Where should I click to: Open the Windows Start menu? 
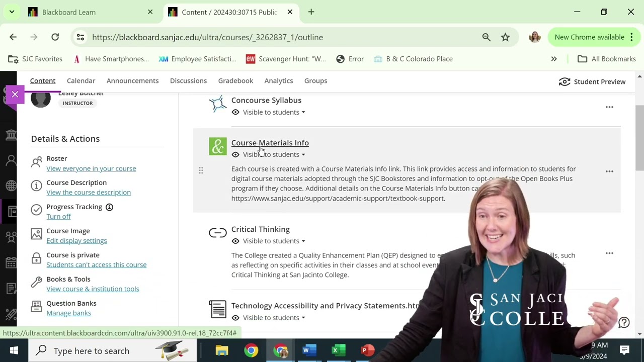(x=14, y=350)
